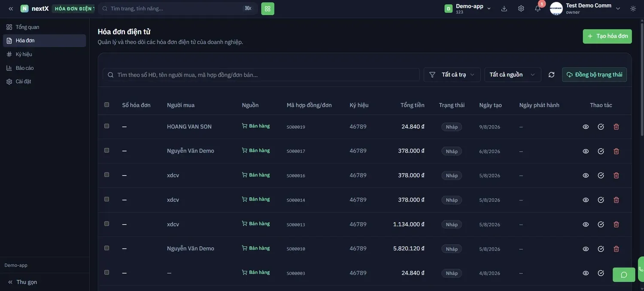The height and width of the screenshot is (291, 644).
Task: Expand the 'Tất cả trạ' status filter
Action: pyautogui.click(x=452, y=75)
